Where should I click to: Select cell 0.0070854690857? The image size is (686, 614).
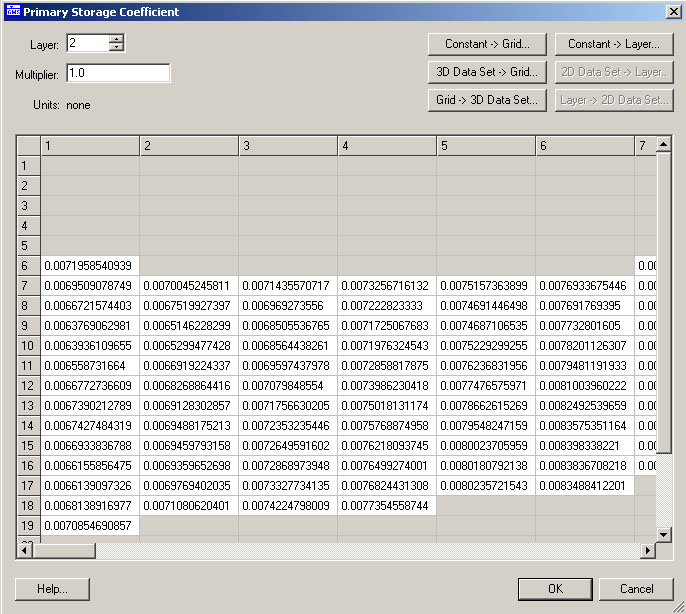tap(90, 526)
